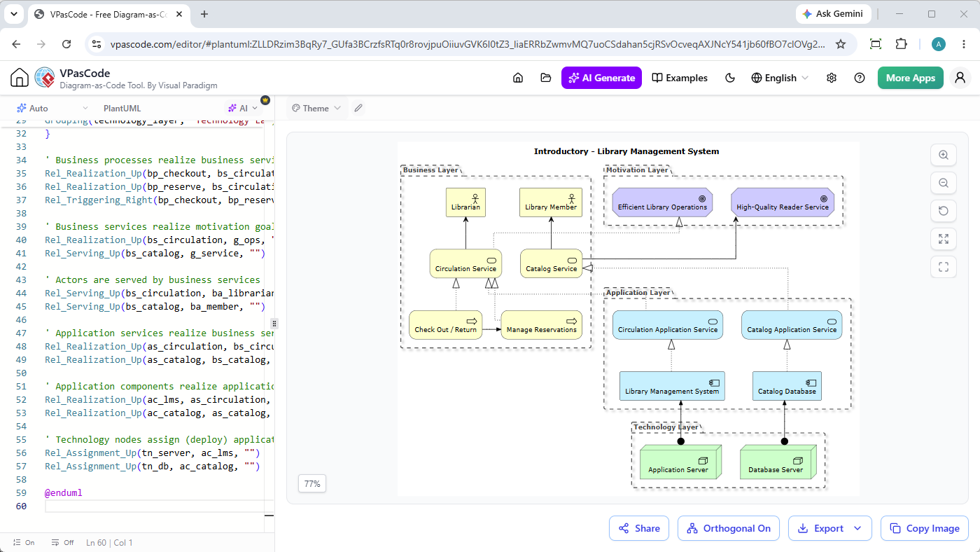Click the Manage Reservations process box
980x552 pixels.
542,324
